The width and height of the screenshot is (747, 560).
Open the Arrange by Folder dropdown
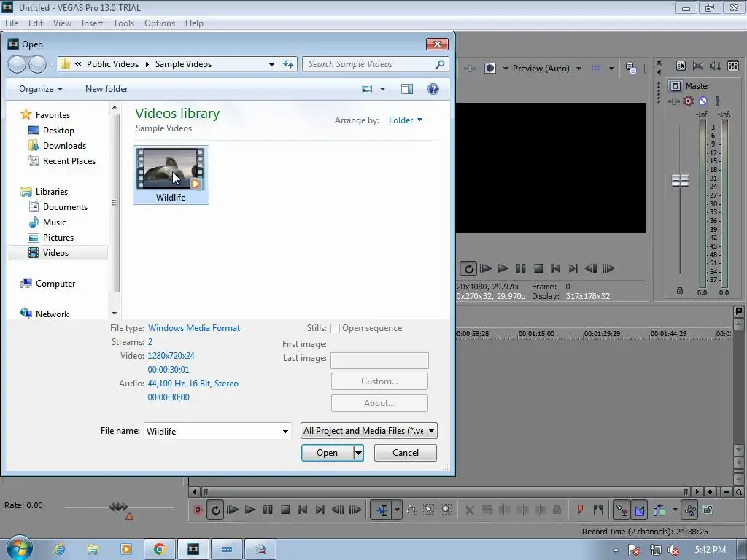pos(406,120)
